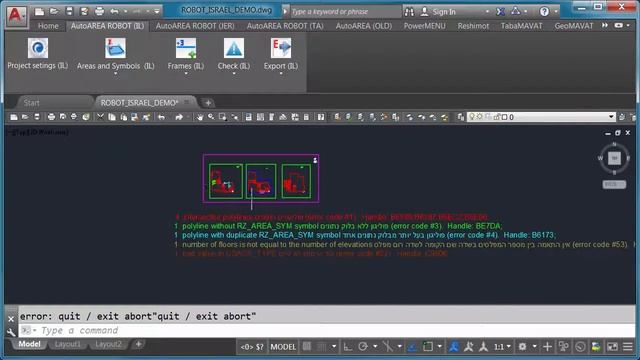Expand the quick access toolbar customize arrow
The height and width of the screenshot is (360, 640).
(x=157, y=11)
